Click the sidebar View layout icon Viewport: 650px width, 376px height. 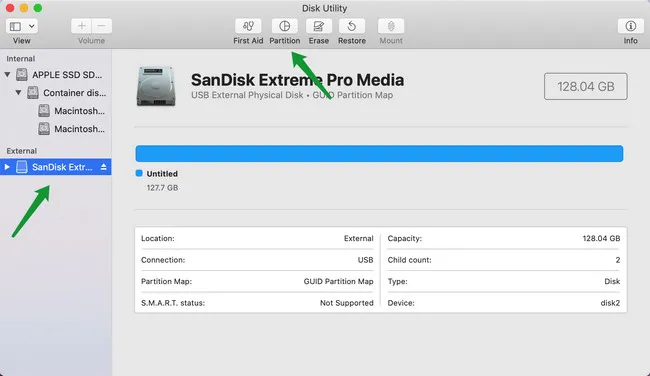[15, 27]
